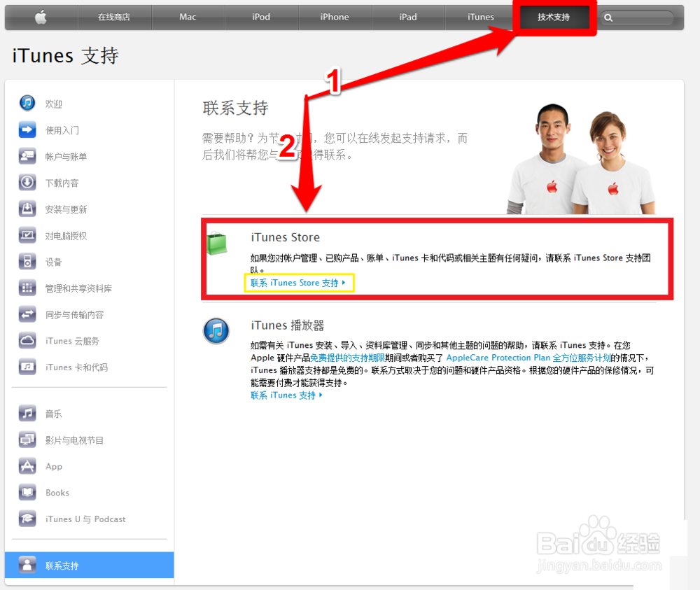Open the iPhone navigation tab

[x=335, y=17]
